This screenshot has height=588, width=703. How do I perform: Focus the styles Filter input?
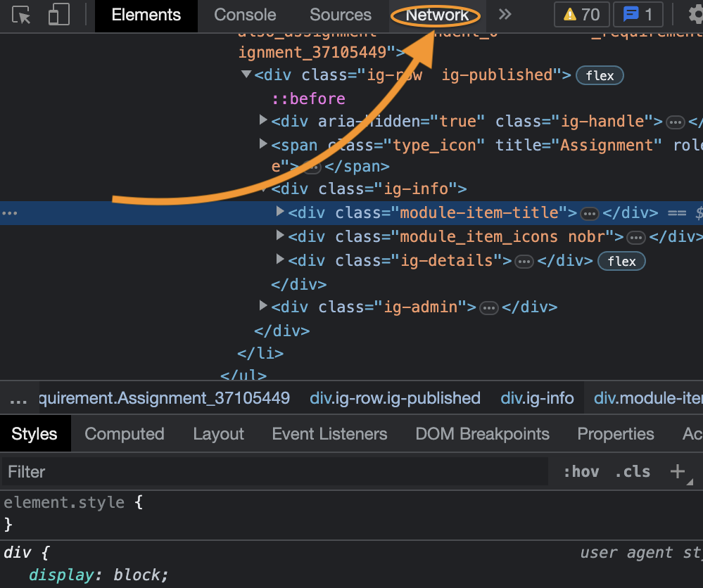pos(275,471)
